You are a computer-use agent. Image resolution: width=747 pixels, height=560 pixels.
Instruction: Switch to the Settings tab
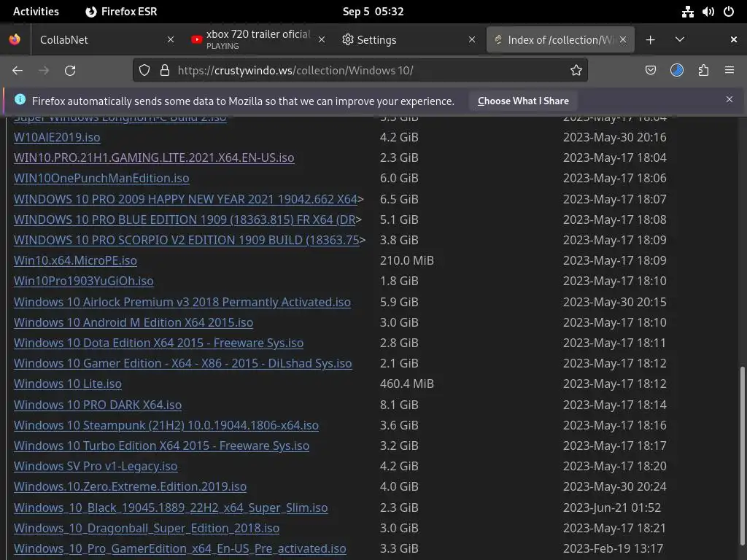409,39
